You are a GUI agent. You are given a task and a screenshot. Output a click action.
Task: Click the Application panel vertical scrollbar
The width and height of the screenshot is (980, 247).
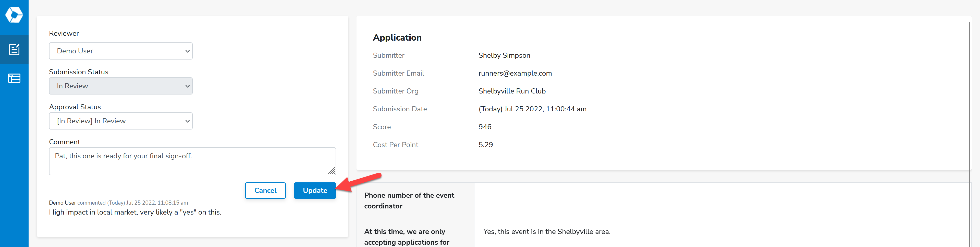tap(970, 133)
